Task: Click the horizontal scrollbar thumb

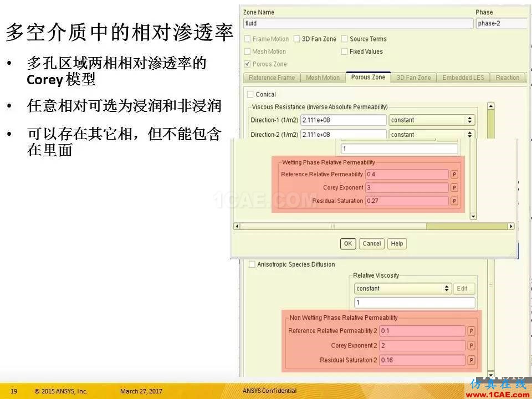Action: pos(333,226)
